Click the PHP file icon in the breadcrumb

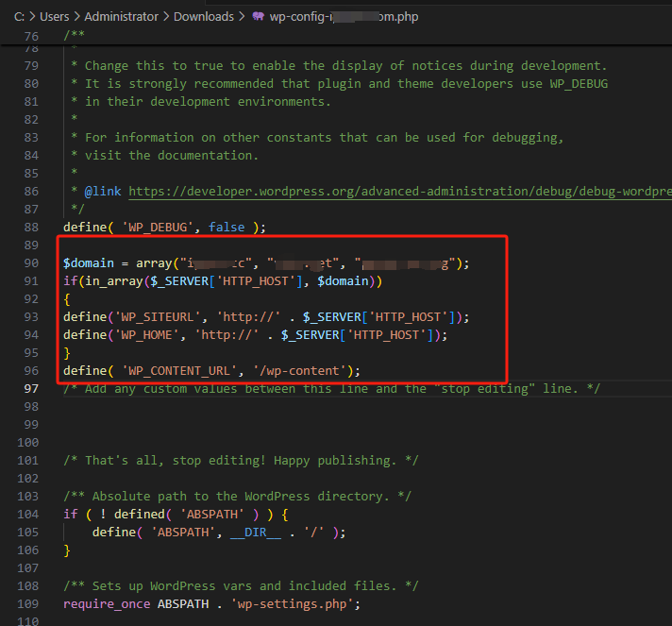coord(259,17)
